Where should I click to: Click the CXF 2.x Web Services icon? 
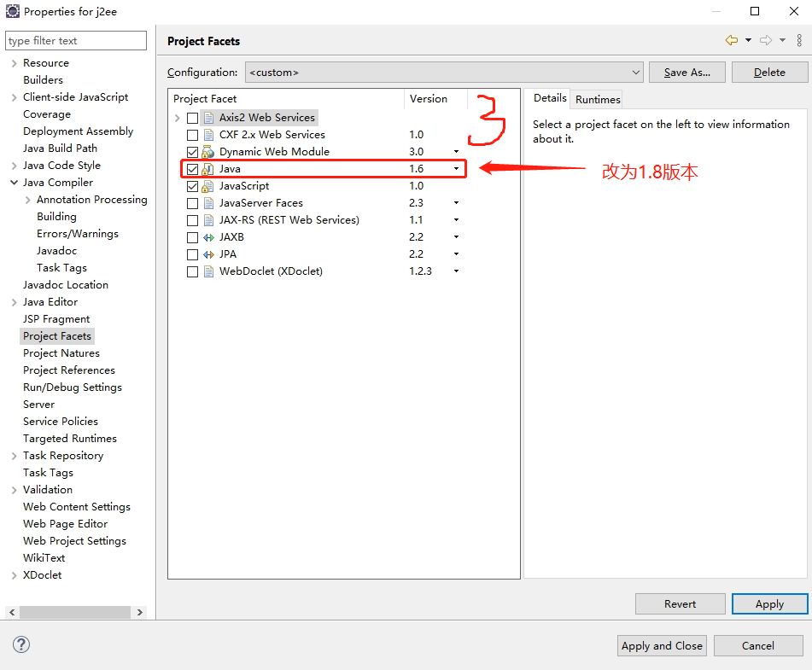click(x=208, y=135)
